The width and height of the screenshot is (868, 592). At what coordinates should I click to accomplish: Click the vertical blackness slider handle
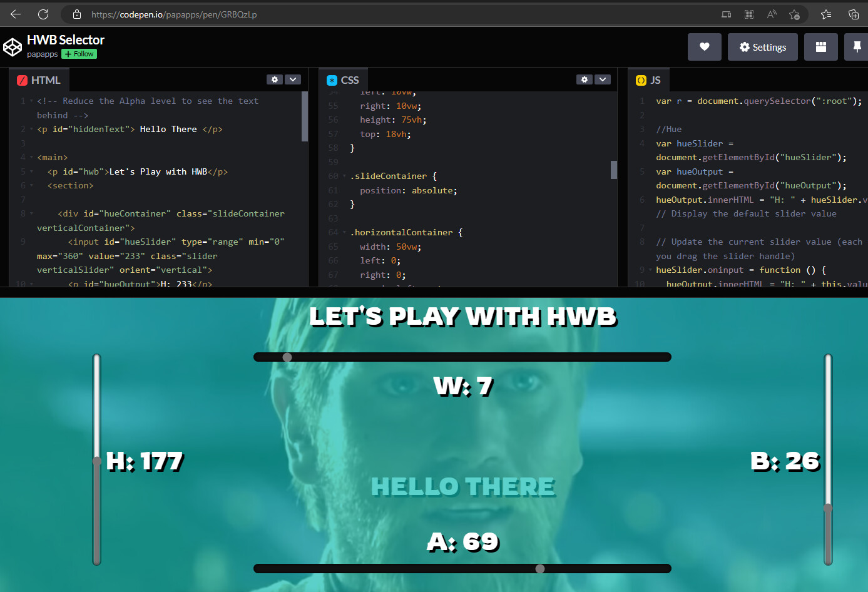828,508
